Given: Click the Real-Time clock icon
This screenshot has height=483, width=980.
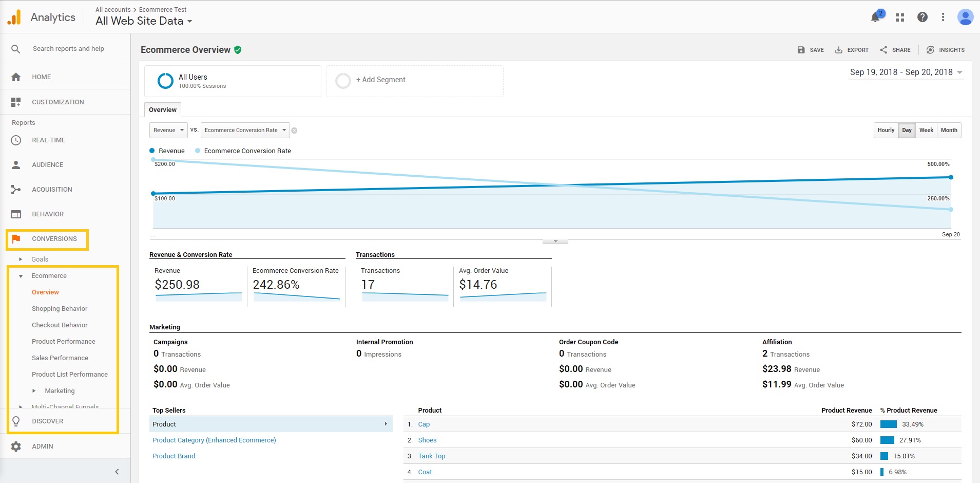Looking at the screenshot, I should [16, 140].
